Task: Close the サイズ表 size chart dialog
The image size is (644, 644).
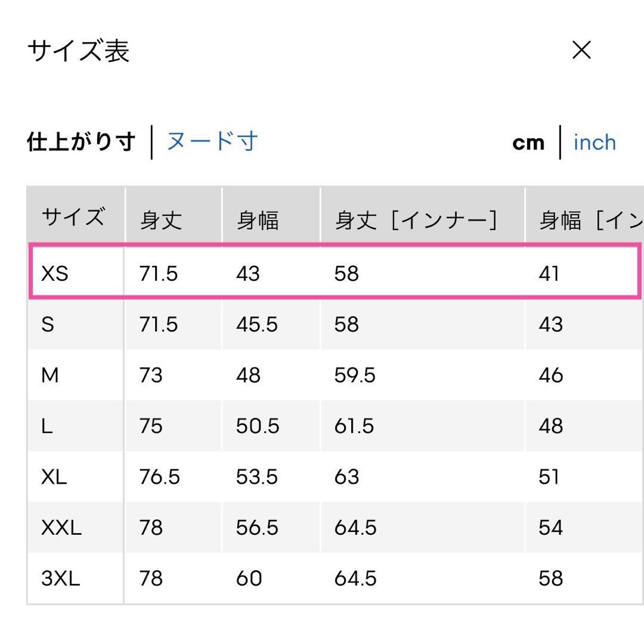Action: point(581,50)
